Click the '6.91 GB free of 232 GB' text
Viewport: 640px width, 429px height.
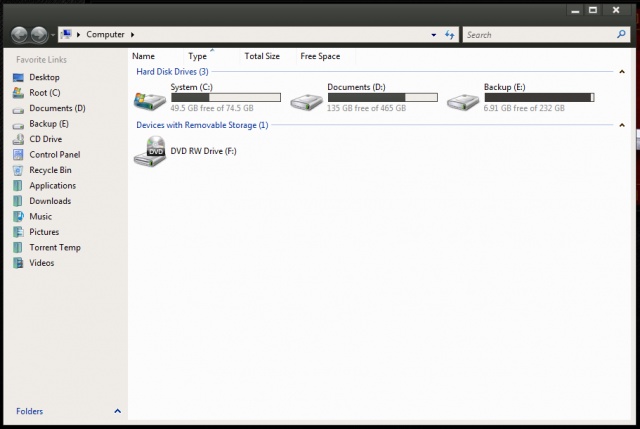[524, 108]
